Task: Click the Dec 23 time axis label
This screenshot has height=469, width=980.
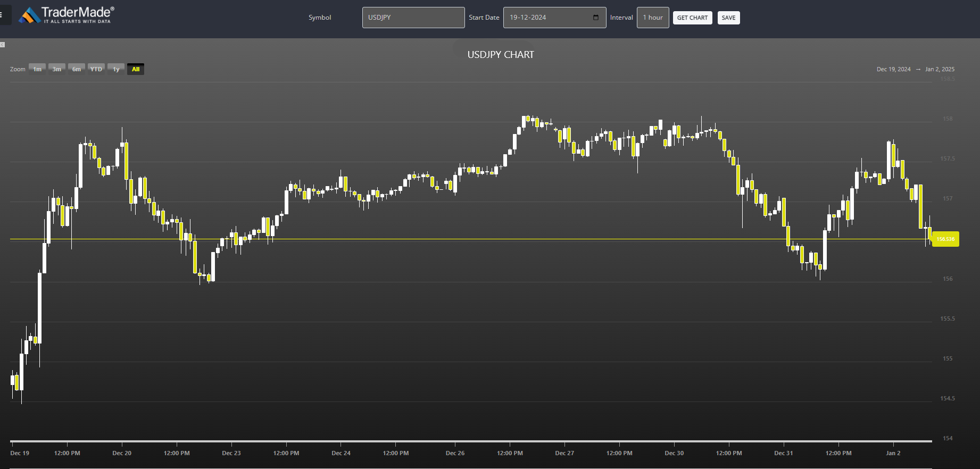Action: click(x=231, y=453)
